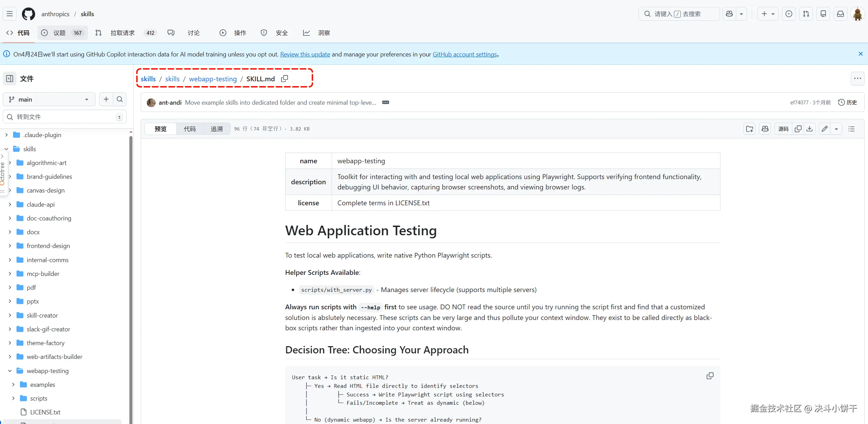Open the 拉取请求 pull requests tab

pyautogui.click(x=122, y=33)
